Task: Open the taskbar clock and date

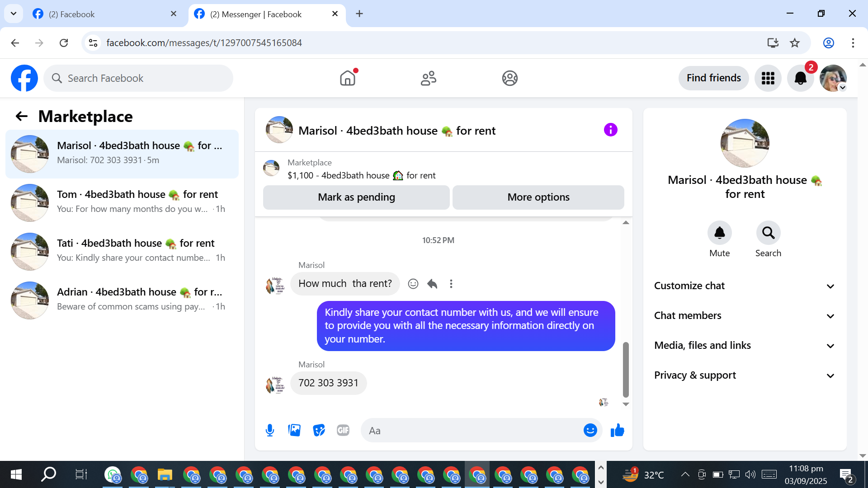Action: pyautogui.click(x=806, y=474)
